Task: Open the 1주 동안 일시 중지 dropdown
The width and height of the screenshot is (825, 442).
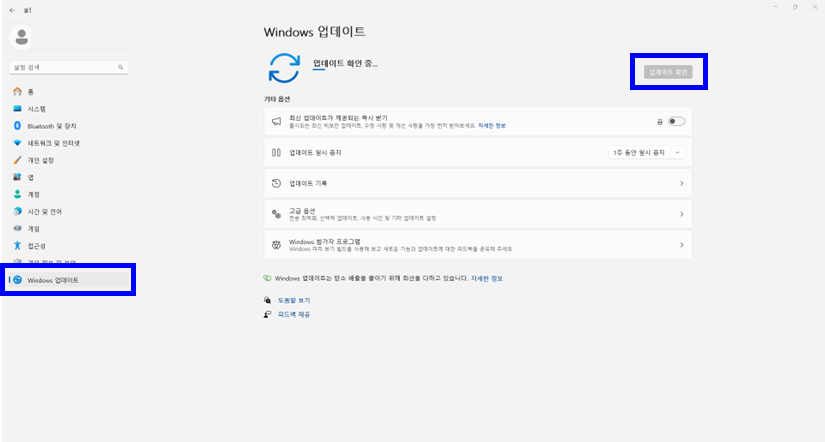Action: [x=646, y=152]
